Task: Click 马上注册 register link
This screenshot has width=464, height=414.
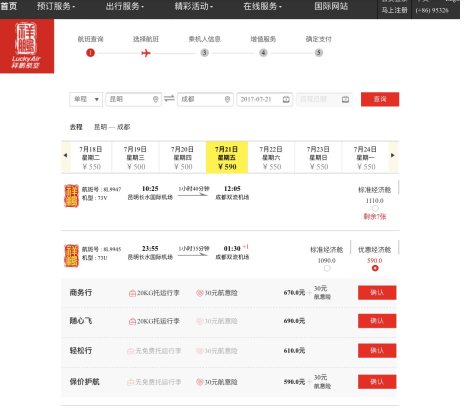Action: [x=395, y=10]
